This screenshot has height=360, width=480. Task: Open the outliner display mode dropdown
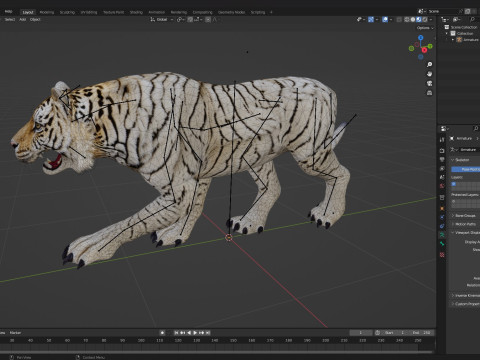[445, 19]
